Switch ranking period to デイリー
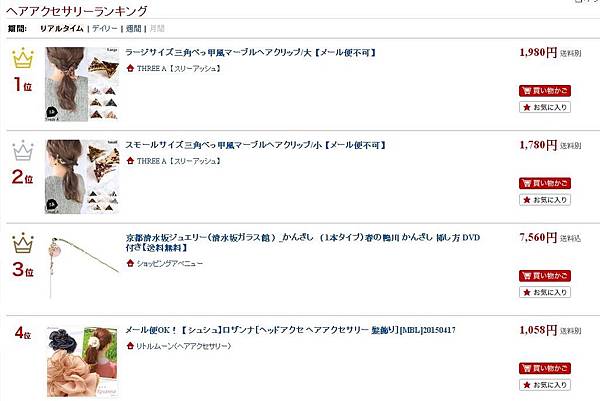 tap(104, 29)
